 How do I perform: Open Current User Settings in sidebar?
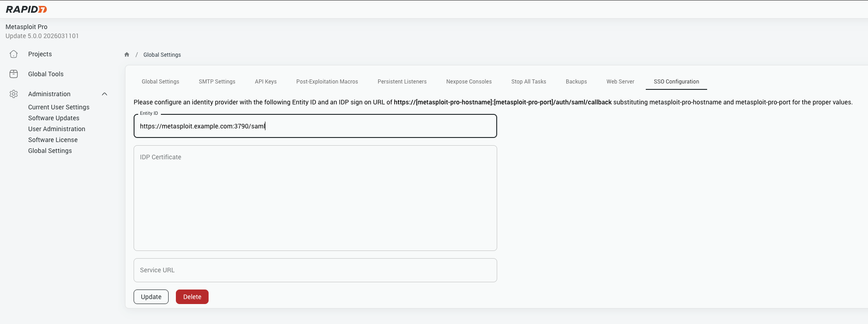pos(59,107)
